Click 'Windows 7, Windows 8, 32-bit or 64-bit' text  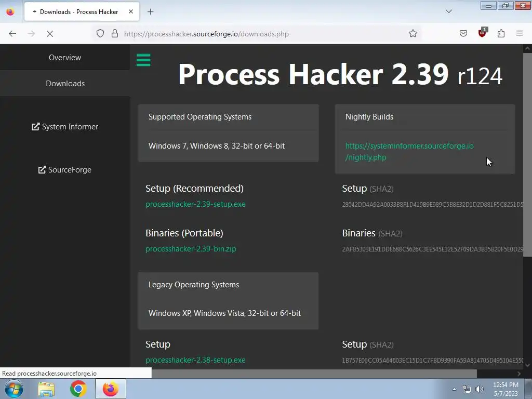coord(217,146)
